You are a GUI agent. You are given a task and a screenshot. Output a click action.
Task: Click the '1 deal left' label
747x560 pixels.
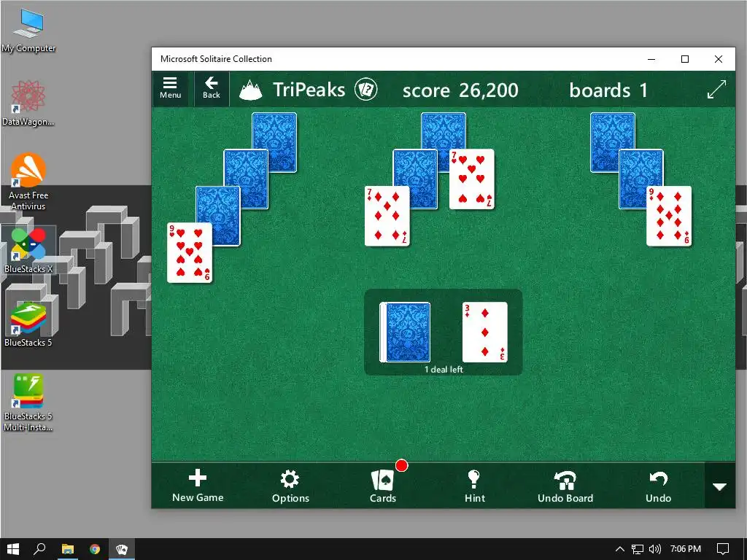point(444,370)
